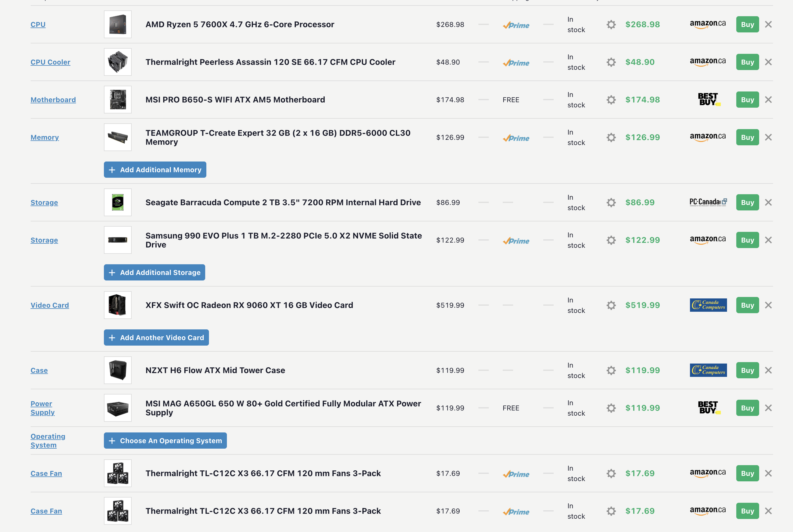The image size is (793, 532).
Task: Click the Canada Computers logo for the Video Card
Action: pos(708,305)
